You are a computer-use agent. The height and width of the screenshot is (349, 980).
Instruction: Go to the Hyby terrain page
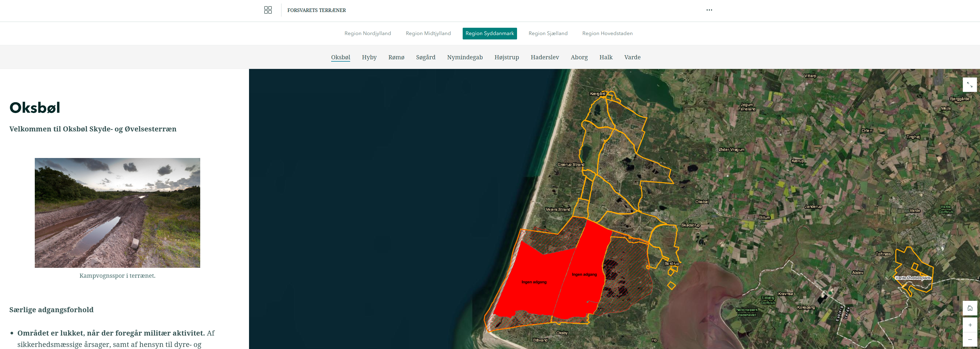pyautogui.click(x=369, y=58)
